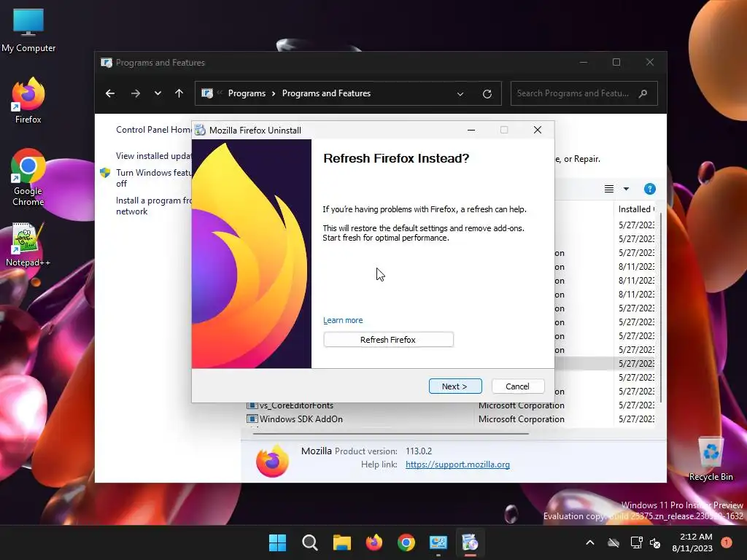Cancel the Mozilla Firefox Uninstall
Image resolution: width=747 pixels, height=560 pixels.
pyautogui.click(x=517, y=386)
